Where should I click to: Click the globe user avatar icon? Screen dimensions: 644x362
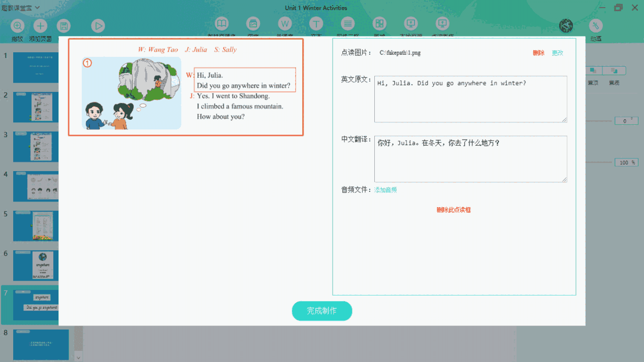tap(566, 26)
